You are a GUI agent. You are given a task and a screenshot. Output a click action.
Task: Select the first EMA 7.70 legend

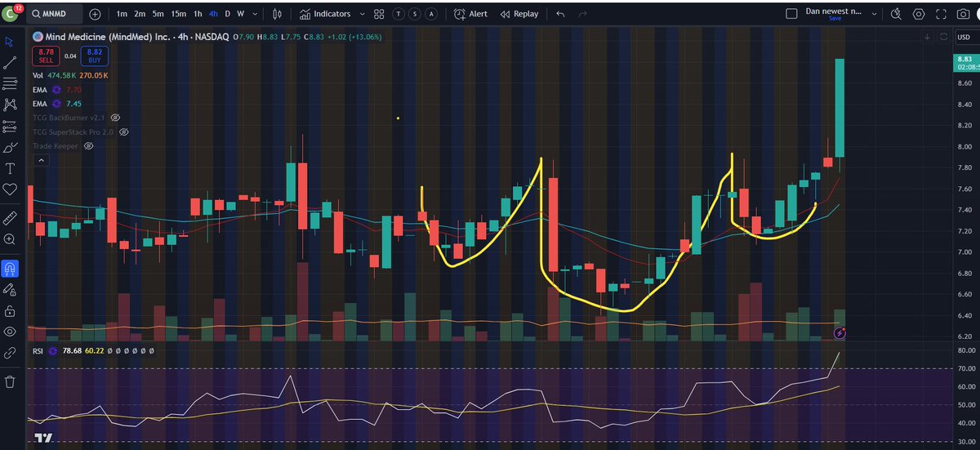tap(57, 89)
